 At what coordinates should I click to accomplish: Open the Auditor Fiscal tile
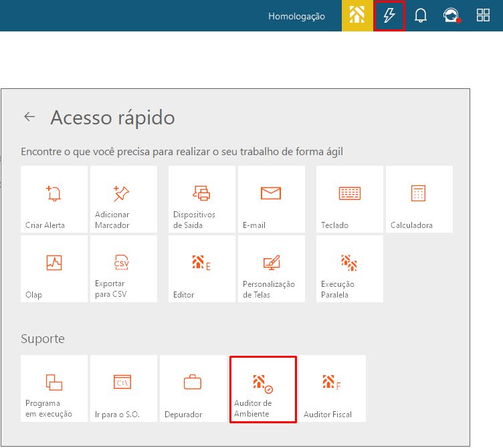pos(332,388)
